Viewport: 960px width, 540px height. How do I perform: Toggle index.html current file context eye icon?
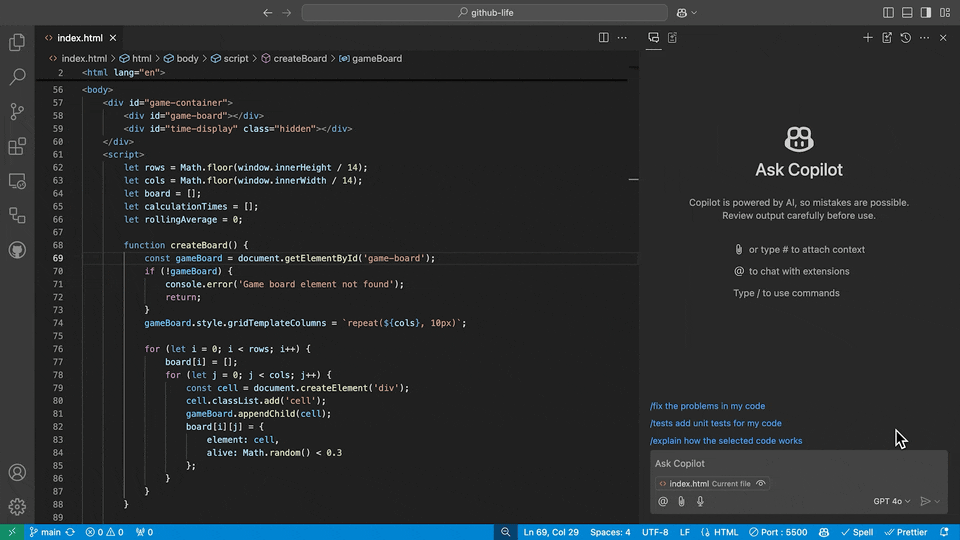[x=762, y=484]
